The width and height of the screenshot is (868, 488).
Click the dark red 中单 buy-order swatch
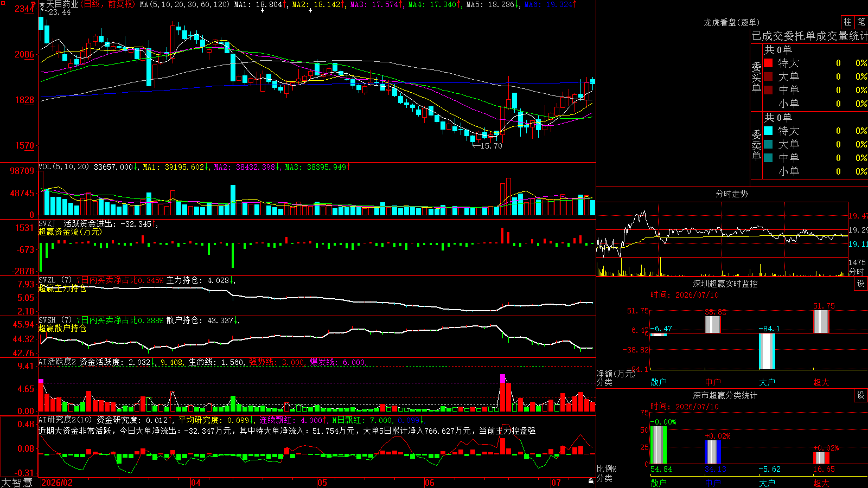tap(768, 90)
